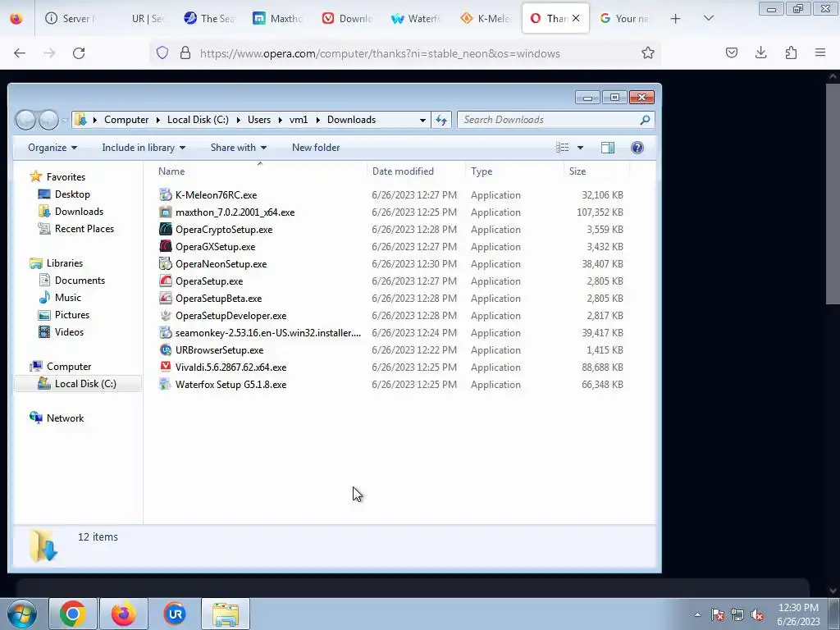Viewport: 840px width, 630px height.
Task: Show hidden tray icons arrow
Action: click(x=697, y=615)
